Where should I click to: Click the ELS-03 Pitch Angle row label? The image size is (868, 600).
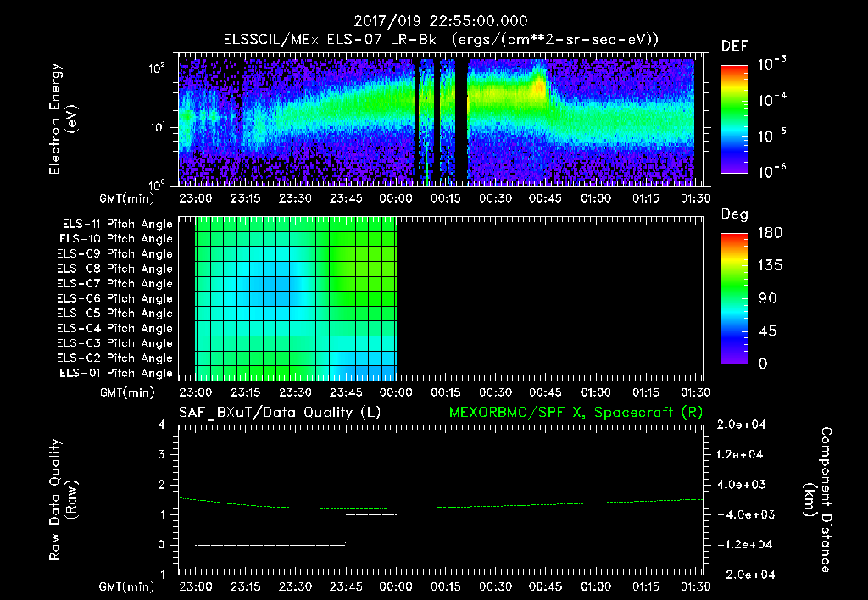[x=115, y=343]
